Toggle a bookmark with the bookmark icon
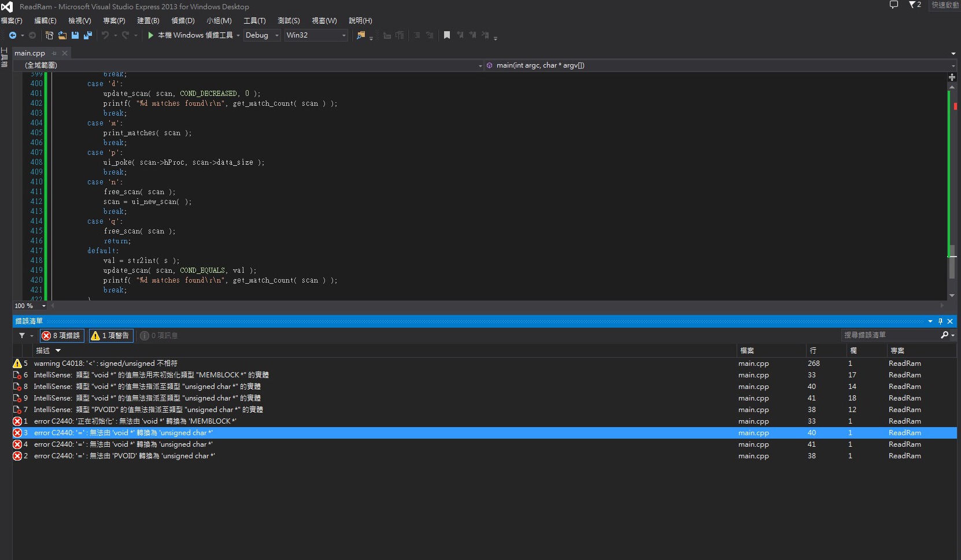Viewport: 961px width, 560px height. coord(447,35)
